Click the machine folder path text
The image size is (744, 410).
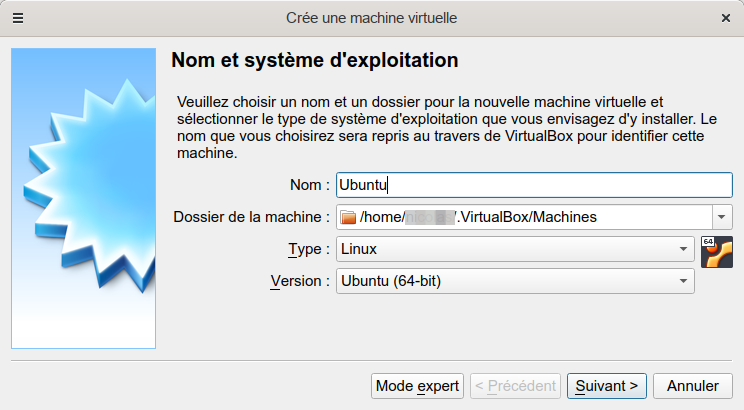point(480,216)
